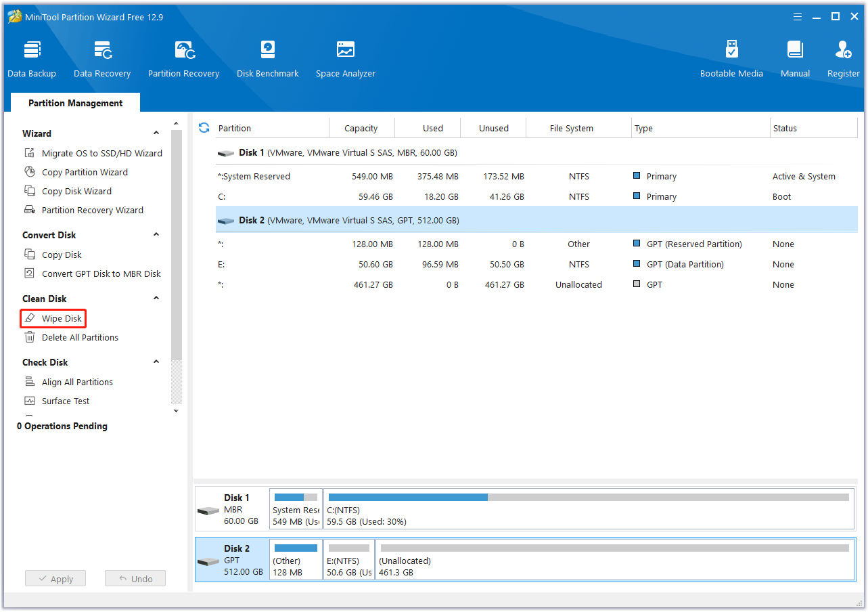Create Bootable Media
868x612 pixels.
coord(731,58)
